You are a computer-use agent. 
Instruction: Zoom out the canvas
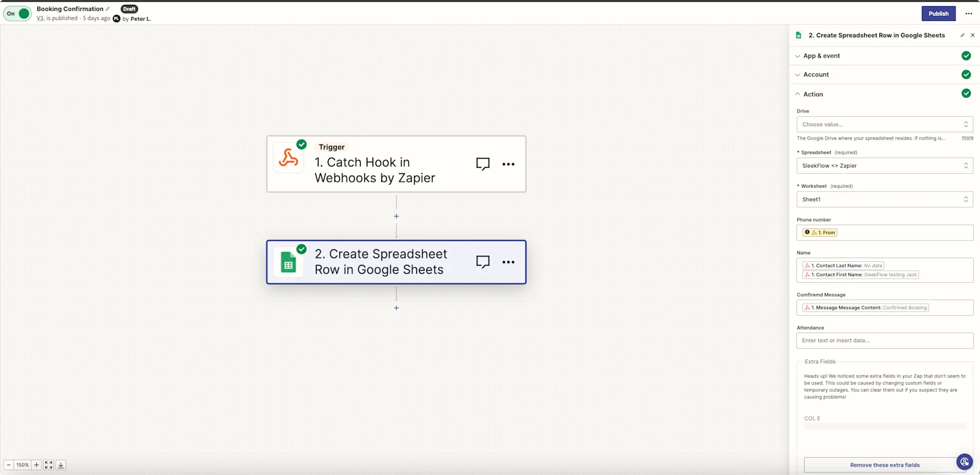click(x=9, y=465)
